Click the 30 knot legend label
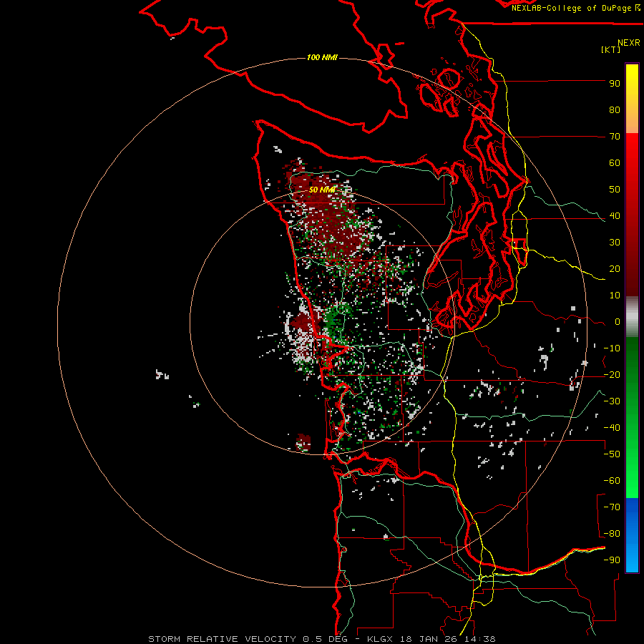The height and width of the screenshot is (644, 644). pos(615,243)
